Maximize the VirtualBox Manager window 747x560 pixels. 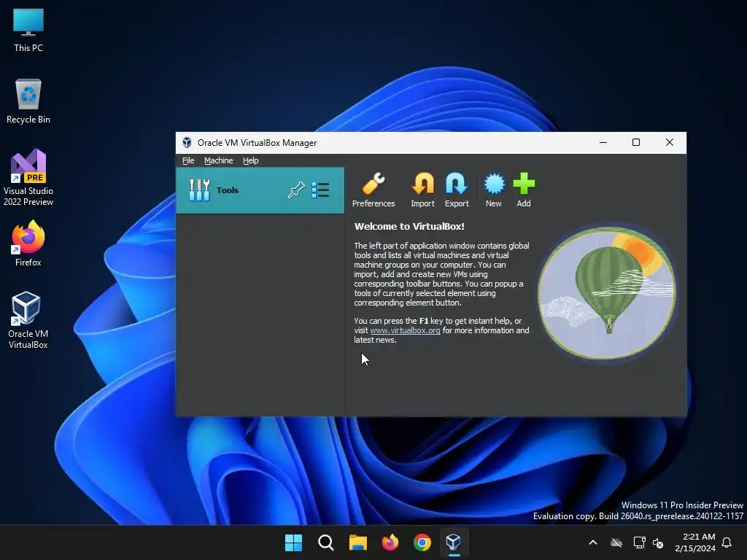click(636, 142)
